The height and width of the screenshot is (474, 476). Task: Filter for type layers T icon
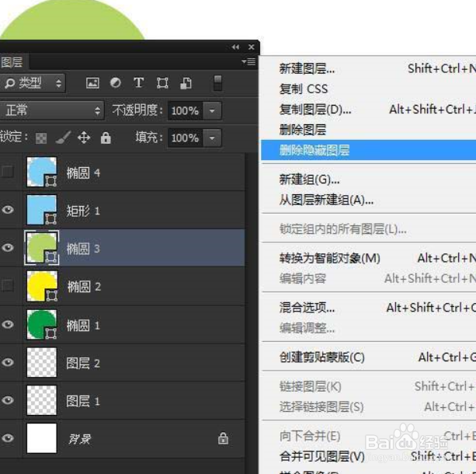[x=138, y=82]
